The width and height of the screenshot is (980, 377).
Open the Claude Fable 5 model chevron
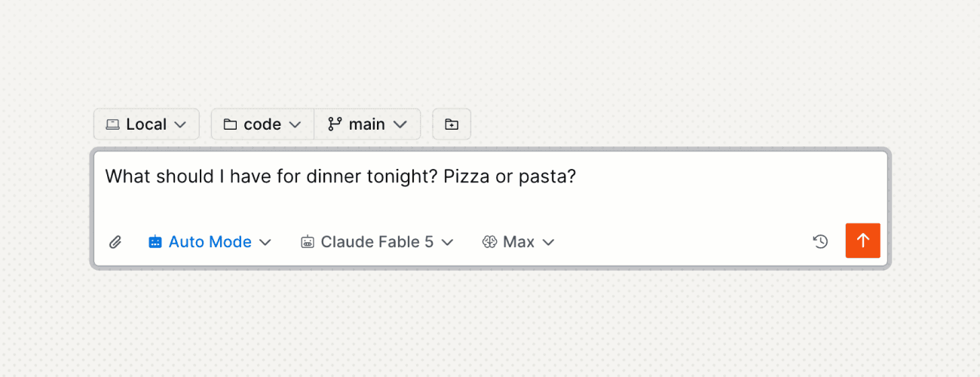tap(447, 242)
